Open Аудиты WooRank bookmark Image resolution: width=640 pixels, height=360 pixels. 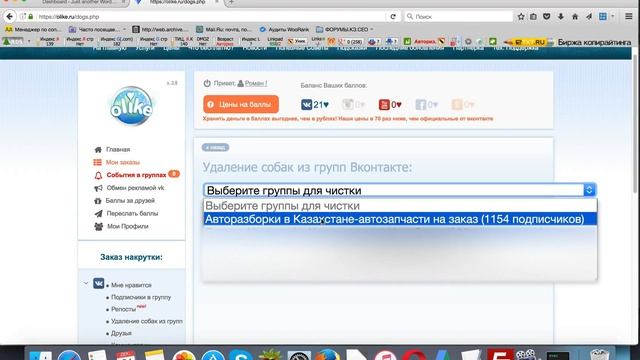coord(284,29)
